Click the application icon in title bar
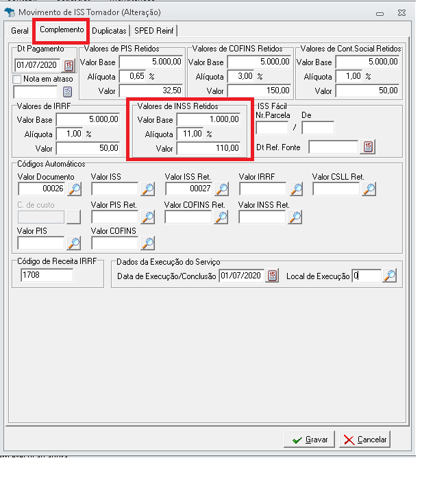The height and width of the screenshot is (504, 422). 10,12
